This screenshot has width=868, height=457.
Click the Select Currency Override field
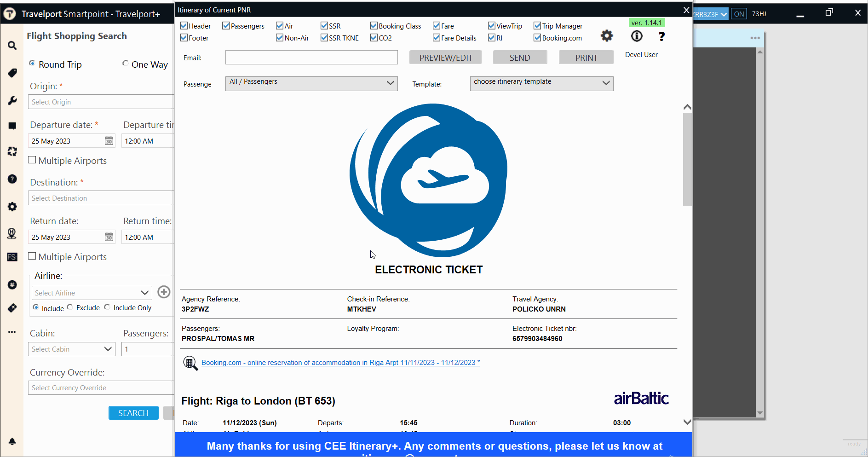pyautogui.click(x=101, y=388)
